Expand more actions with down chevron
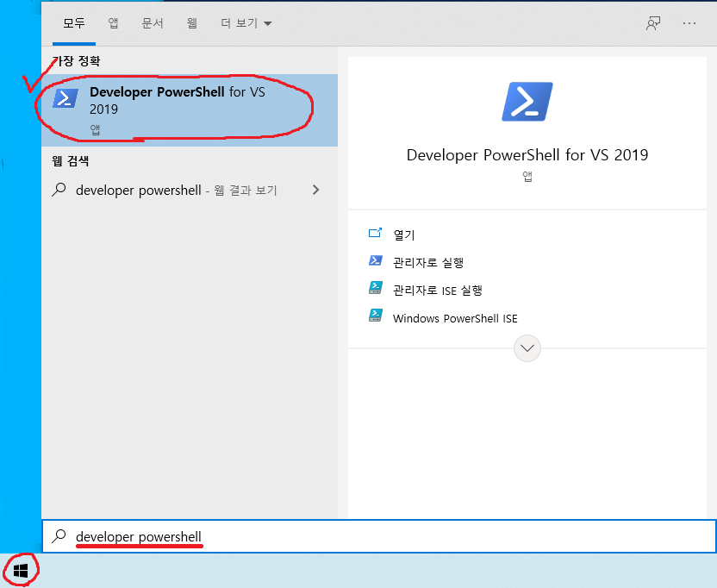 527,348
